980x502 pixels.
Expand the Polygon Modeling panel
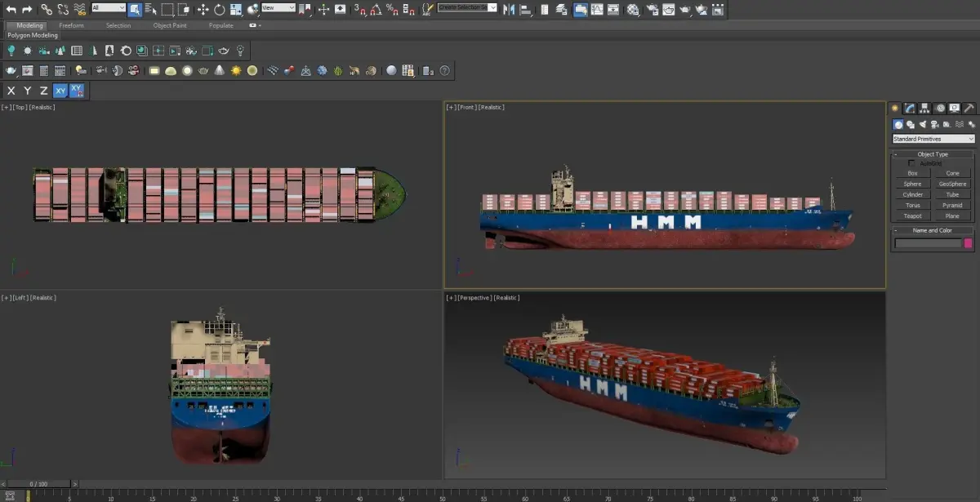33,36
